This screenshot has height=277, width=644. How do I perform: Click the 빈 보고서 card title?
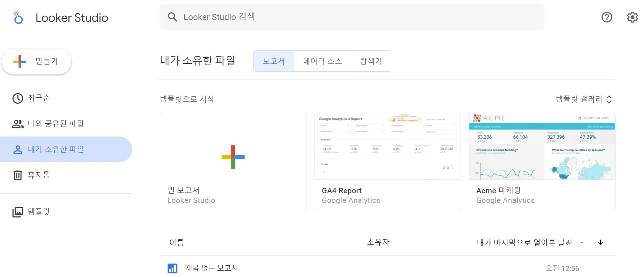(x=184, y=190)
